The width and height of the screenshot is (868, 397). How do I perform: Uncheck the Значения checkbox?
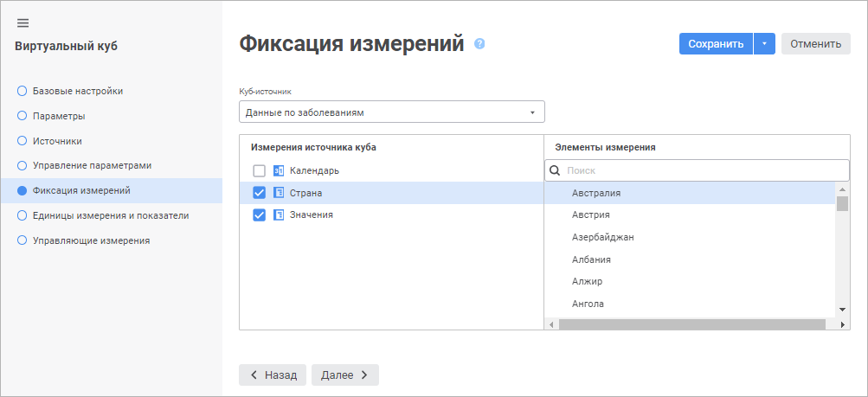(259, 215)
